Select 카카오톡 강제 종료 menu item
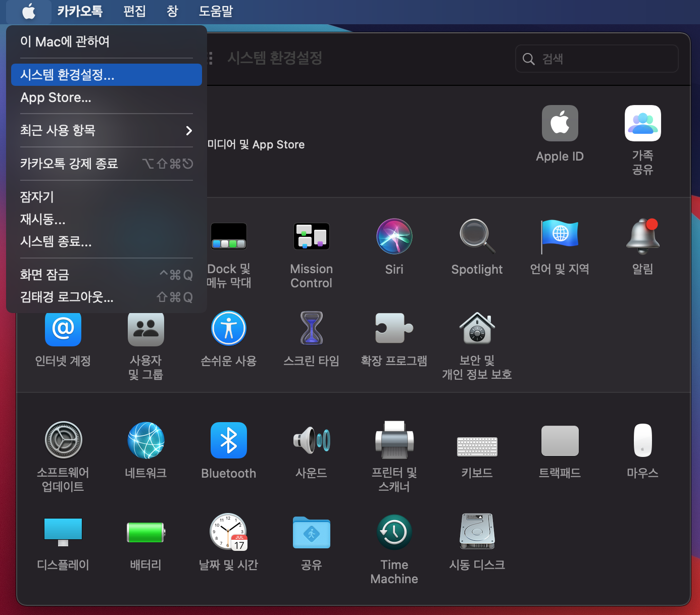This screenshot has width=700, height=615. coord(106,164)
